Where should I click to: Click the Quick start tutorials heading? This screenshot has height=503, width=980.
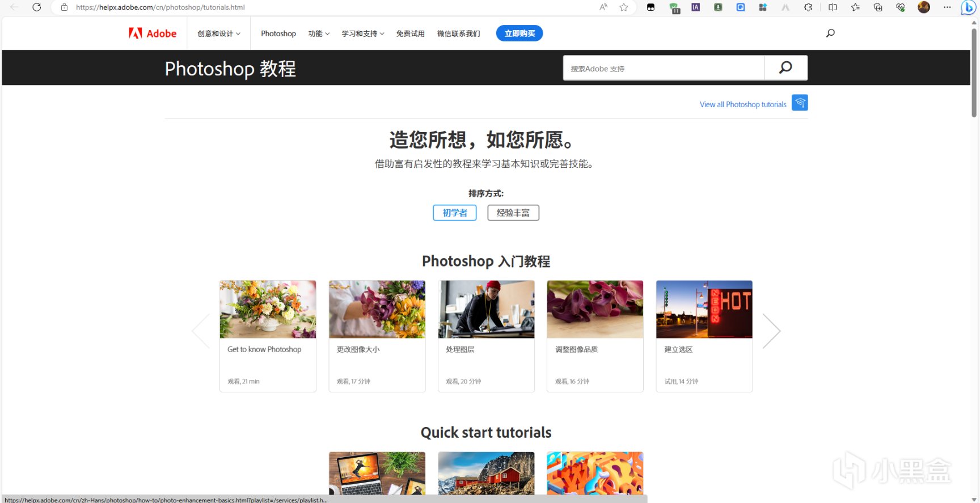(486, 433)
